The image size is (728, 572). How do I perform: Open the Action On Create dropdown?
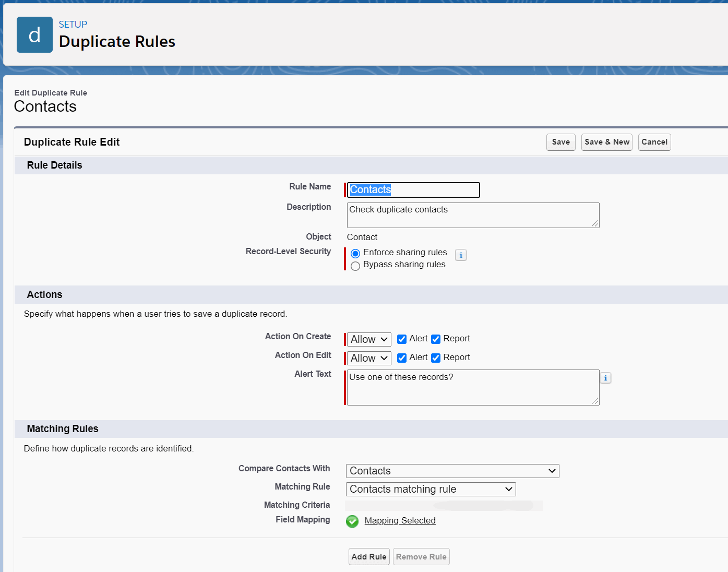(368, 339)
